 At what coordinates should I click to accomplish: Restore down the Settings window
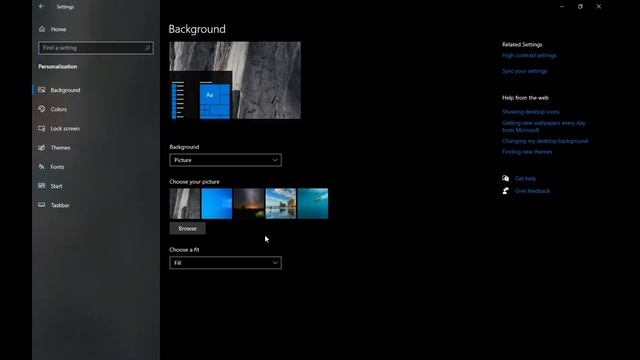(x=580, y=7)
